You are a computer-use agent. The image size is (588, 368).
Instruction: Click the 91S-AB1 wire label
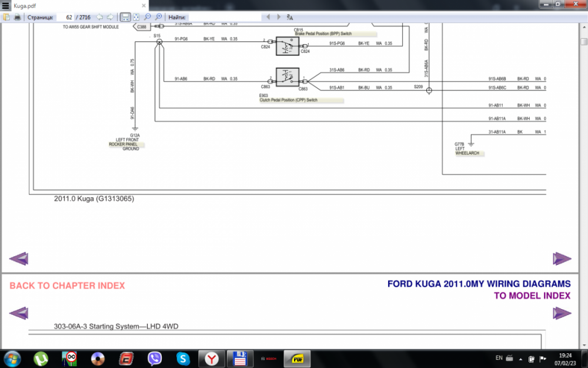click(337, 88)
